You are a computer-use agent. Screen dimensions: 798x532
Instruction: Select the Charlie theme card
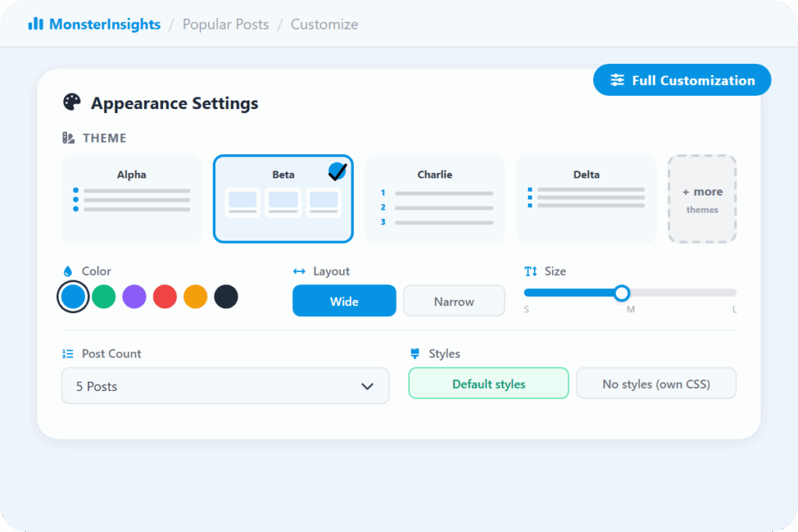(434, 199)
